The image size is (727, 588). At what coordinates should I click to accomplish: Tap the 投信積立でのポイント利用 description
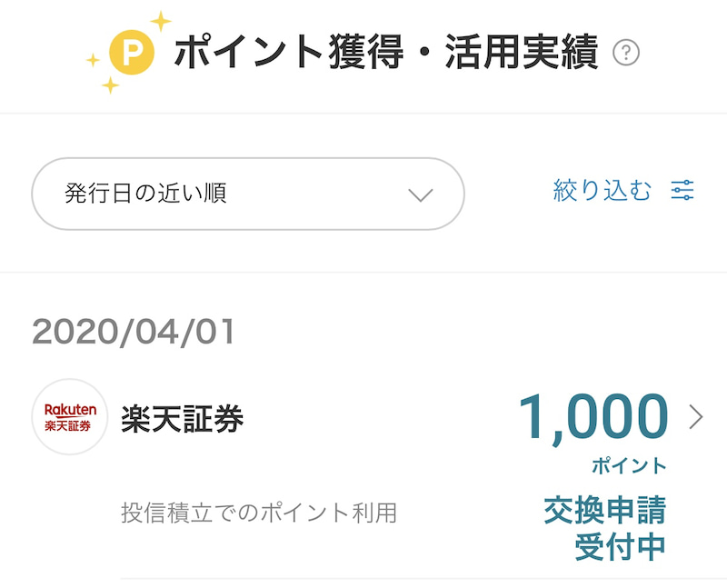[x=259, y=513]
